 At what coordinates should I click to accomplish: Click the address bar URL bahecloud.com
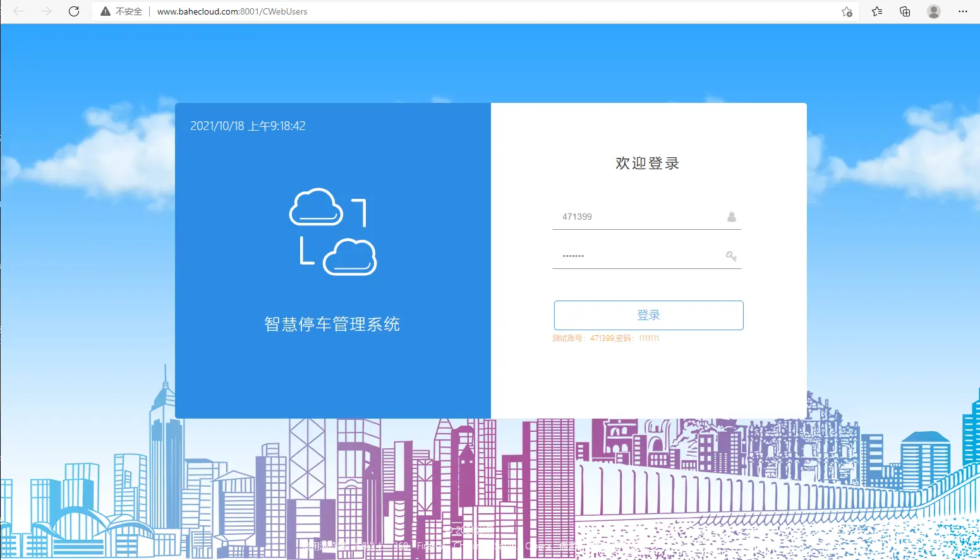click(x=232, y=11)
